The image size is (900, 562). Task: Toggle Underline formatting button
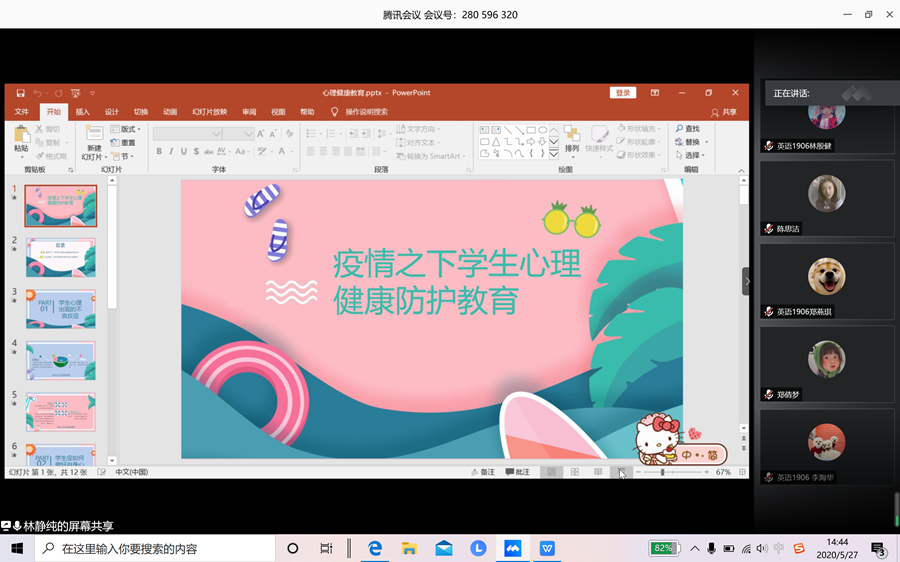click(183, 152)
